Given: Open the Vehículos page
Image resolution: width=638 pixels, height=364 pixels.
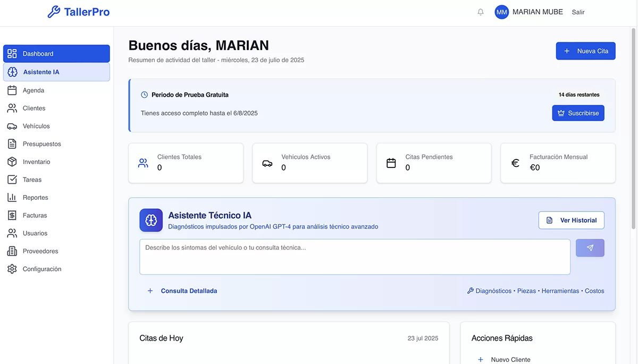Looking at the screenshot, I should tap(56, 126).
